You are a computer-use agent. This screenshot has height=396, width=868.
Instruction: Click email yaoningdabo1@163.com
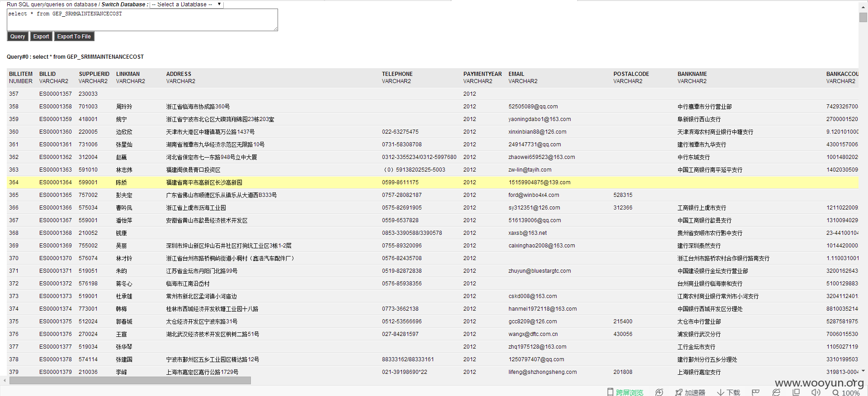[540, 119]
